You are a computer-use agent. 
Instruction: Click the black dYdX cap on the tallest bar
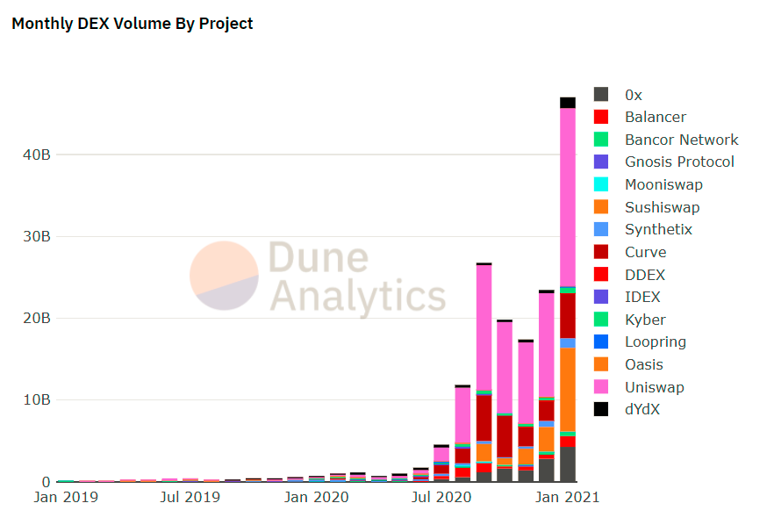tap(568, 103)
